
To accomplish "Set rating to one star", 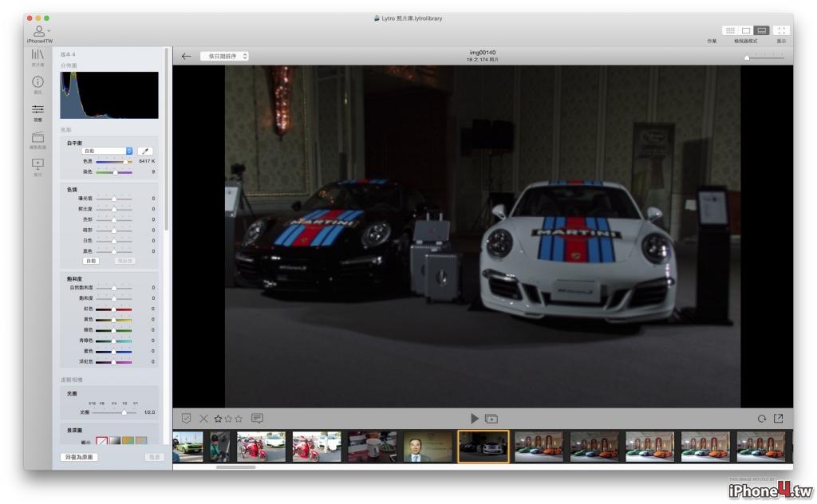I will (218, 418).
